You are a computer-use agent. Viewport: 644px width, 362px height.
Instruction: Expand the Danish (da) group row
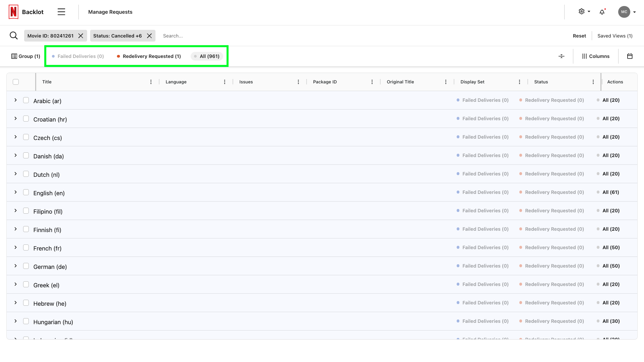point(15,155)
